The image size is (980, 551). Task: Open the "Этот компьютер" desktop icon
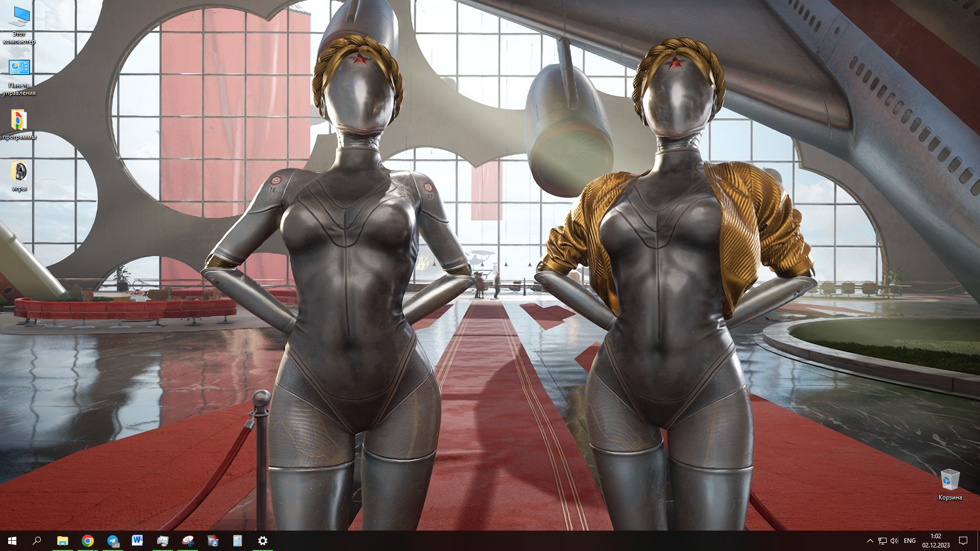pos(19,18)
